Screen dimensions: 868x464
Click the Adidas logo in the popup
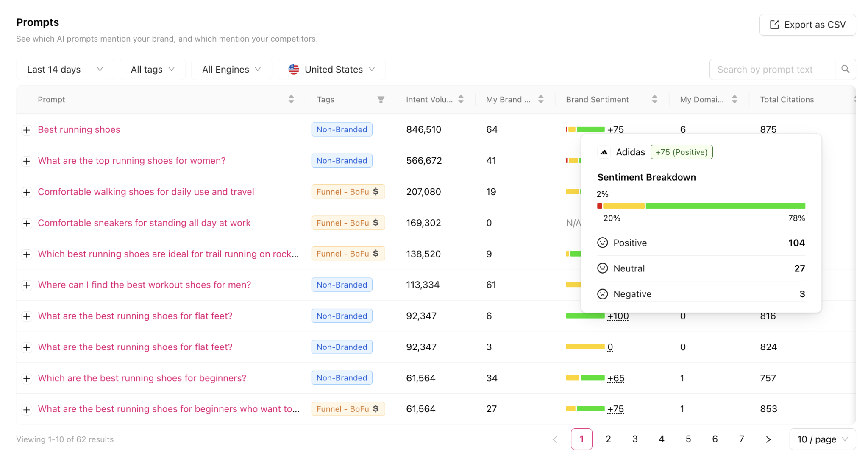point(604,152)
